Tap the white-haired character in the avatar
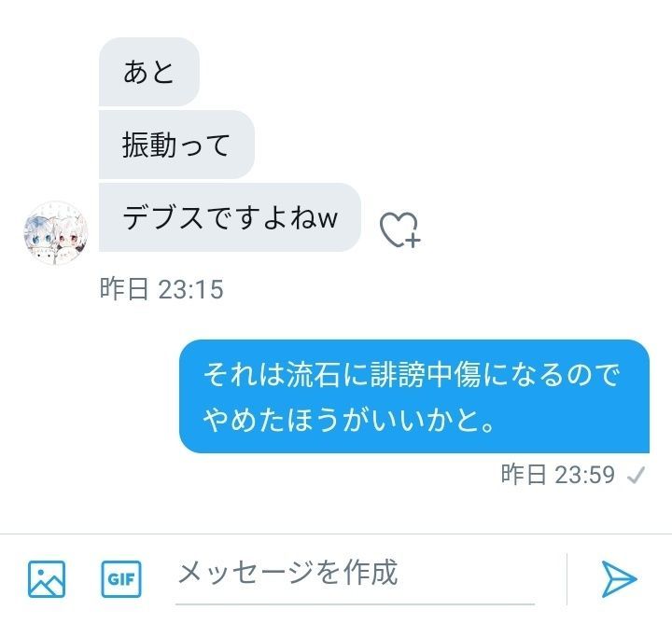 (x=68, y=238)
